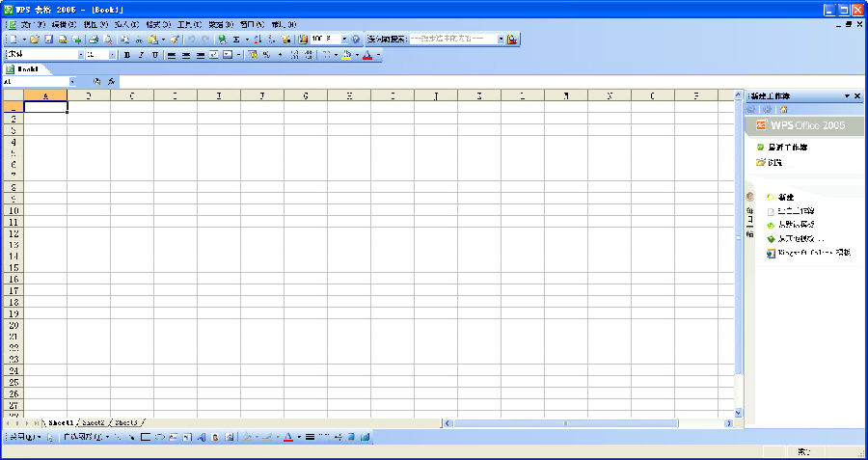Expand the zoom percentage dropdown

pyautogui.click(x=343, y=40)
